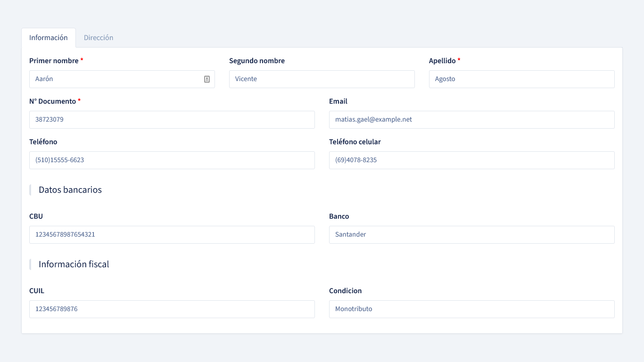644x362 pixels.
Task: Click the Condicion label text
Action: pyautogui.click(x=345, y=291)
